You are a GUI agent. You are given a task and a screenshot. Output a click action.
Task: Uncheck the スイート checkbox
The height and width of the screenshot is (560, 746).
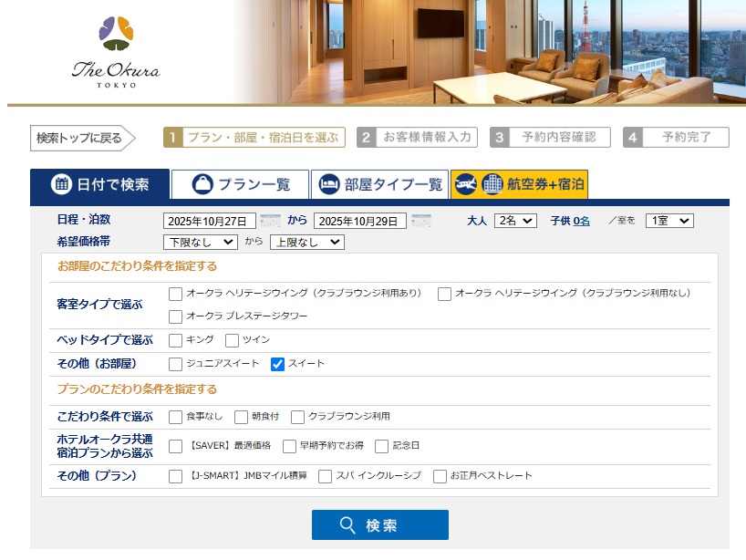(x=278, y=364)
